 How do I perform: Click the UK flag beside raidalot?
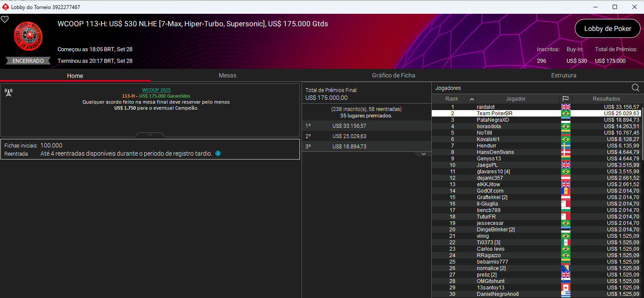click(565, 107)
